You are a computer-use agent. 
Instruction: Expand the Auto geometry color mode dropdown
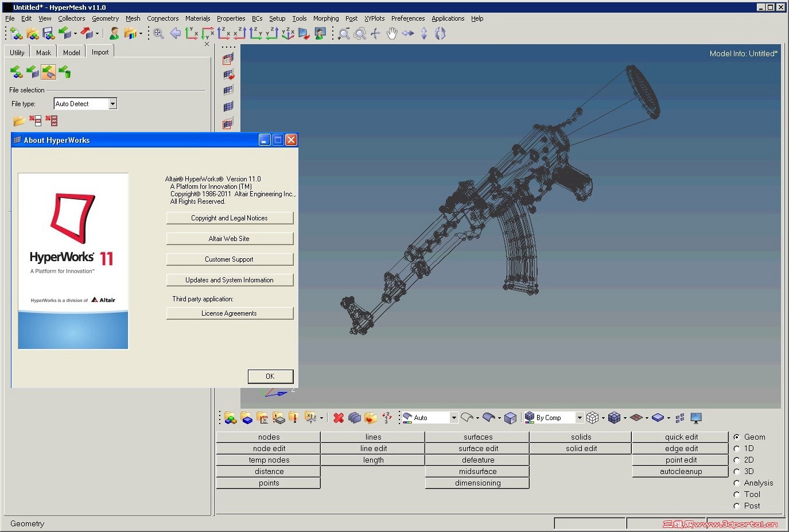453,418
